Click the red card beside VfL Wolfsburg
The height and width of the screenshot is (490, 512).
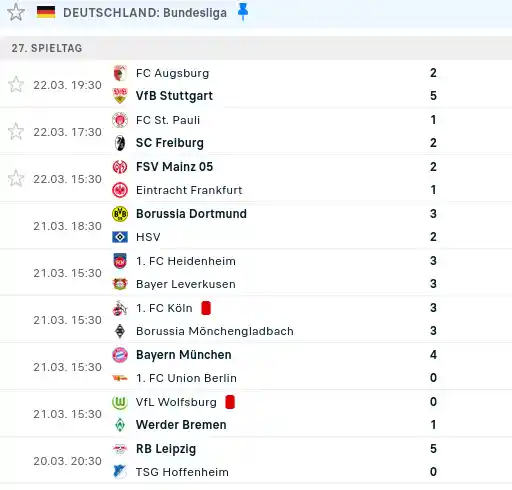230,402
